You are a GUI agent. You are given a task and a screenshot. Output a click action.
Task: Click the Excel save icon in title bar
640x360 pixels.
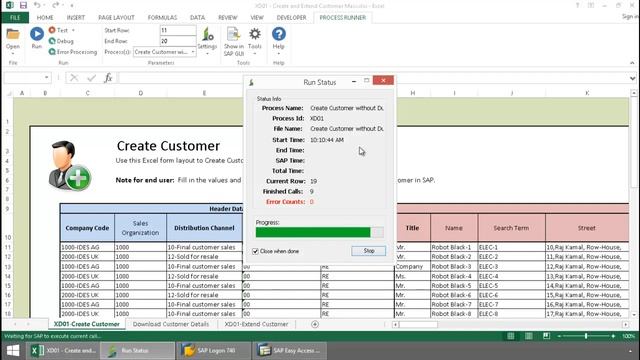click(x=23, y=5)
